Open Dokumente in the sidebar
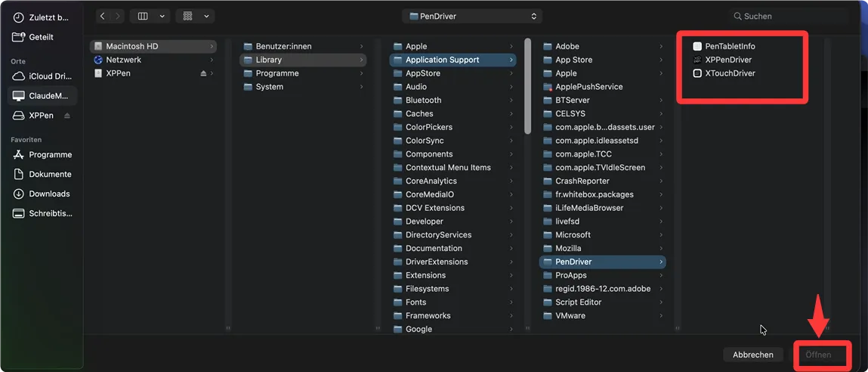Screen dimensions: 868x372 tap(42, 174)
